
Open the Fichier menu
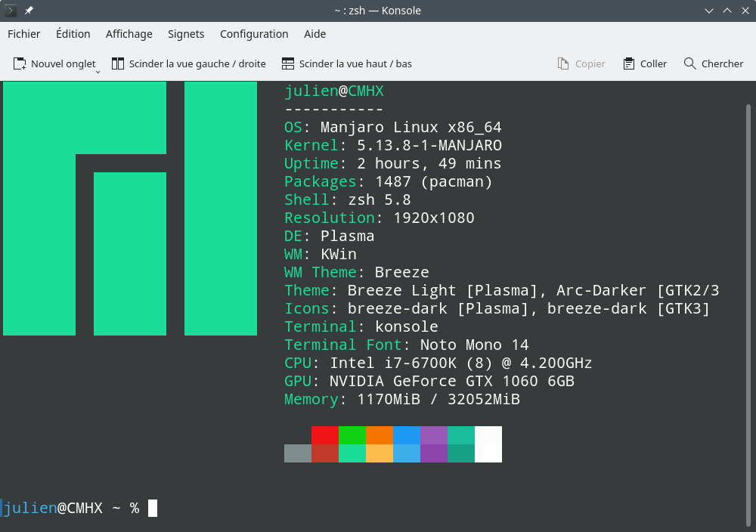pyautogui.click(x=24, y=34)
